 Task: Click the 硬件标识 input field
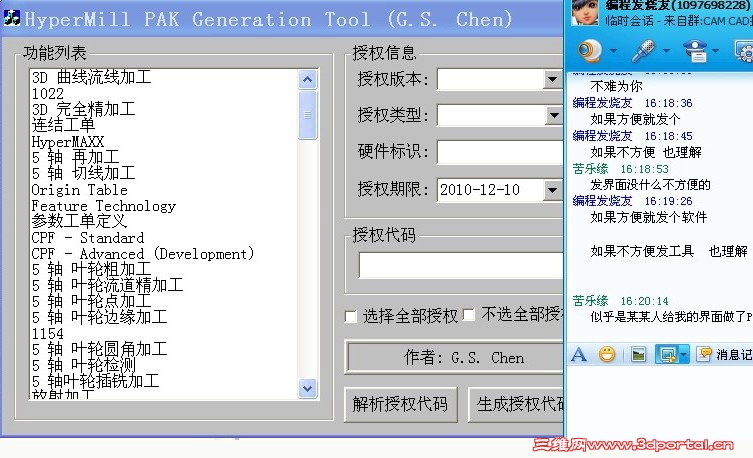tap(499, 153)
